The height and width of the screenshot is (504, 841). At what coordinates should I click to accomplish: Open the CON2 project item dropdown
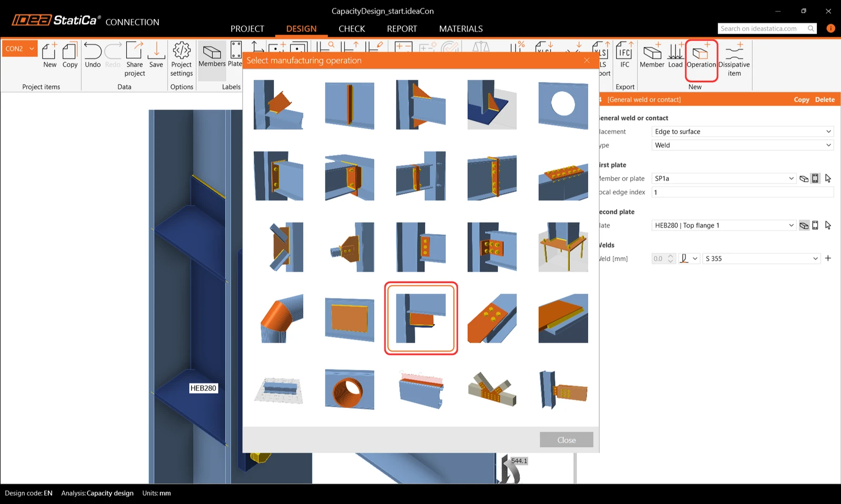coord(20,48)
